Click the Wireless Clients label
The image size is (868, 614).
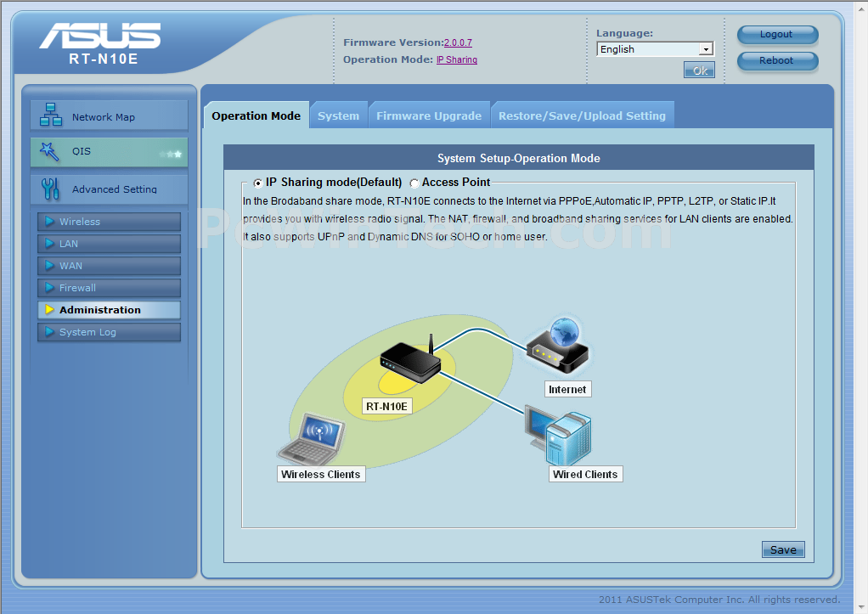point(321,474)
